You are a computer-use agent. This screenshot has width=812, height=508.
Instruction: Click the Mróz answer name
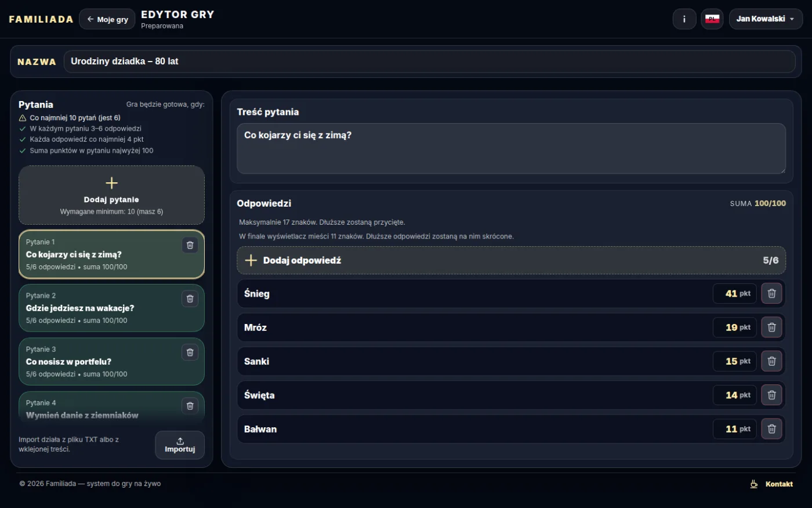[x=255, y=327]
